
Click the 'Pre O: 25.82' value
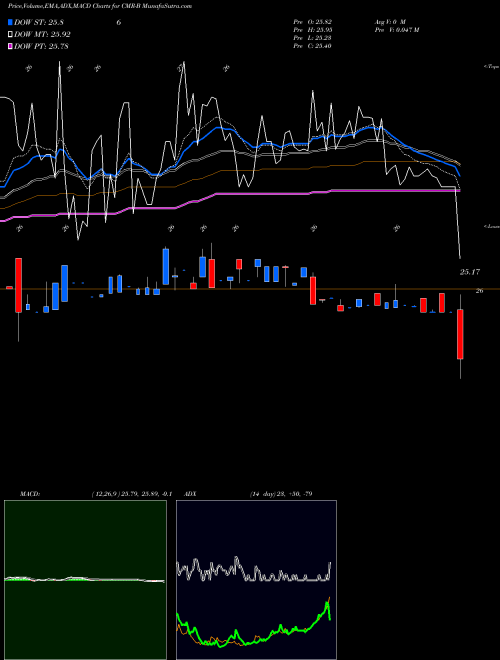point(313,21)
